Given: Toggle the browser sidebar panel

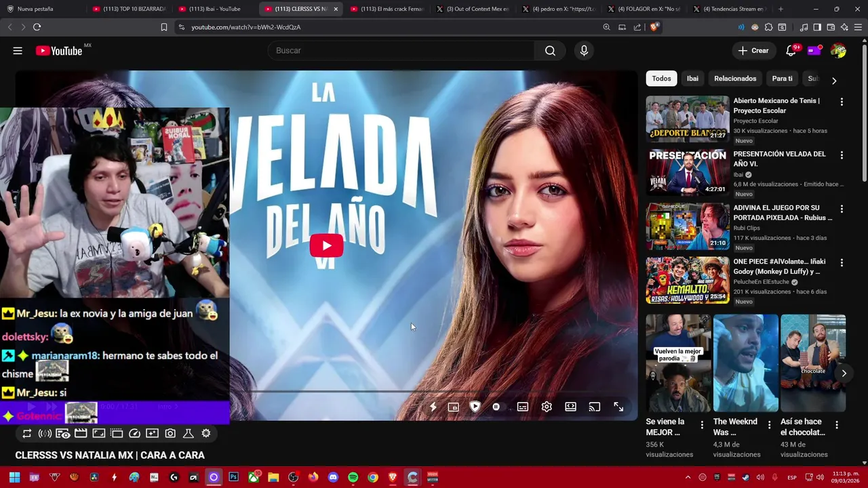Looking at the screenshot, I should pyautogui.click(x=817, y=27).
